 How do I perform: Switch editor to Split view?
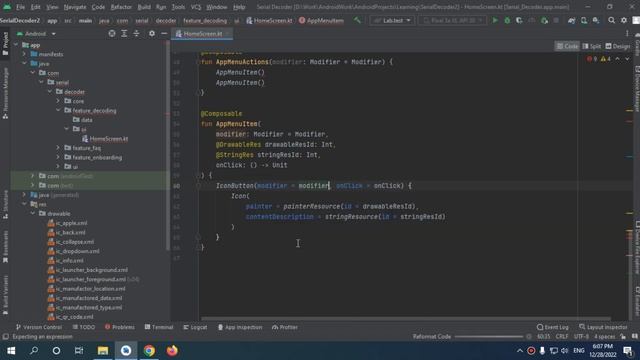point(591,46)
